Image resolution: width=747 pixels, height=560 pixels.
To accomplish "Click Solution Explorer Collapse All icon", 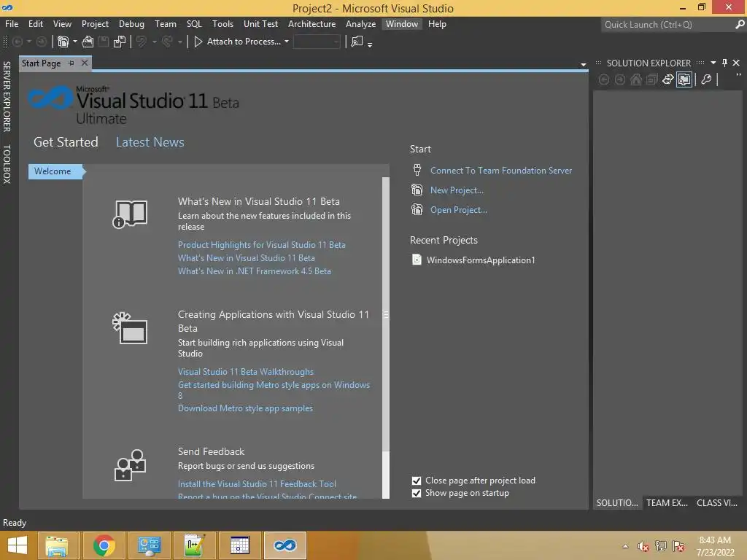I will pyautogui.click(x=651, y=79).
